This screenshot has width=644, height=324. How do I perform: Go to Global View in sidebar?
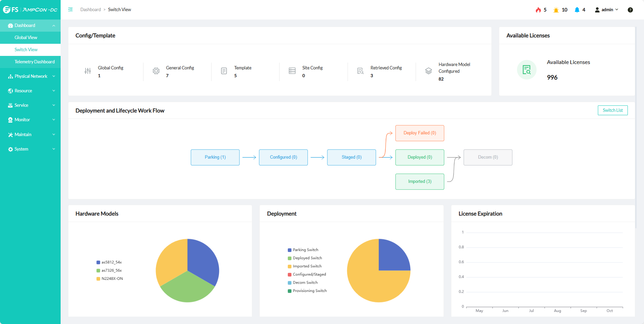tap(26, 38)
